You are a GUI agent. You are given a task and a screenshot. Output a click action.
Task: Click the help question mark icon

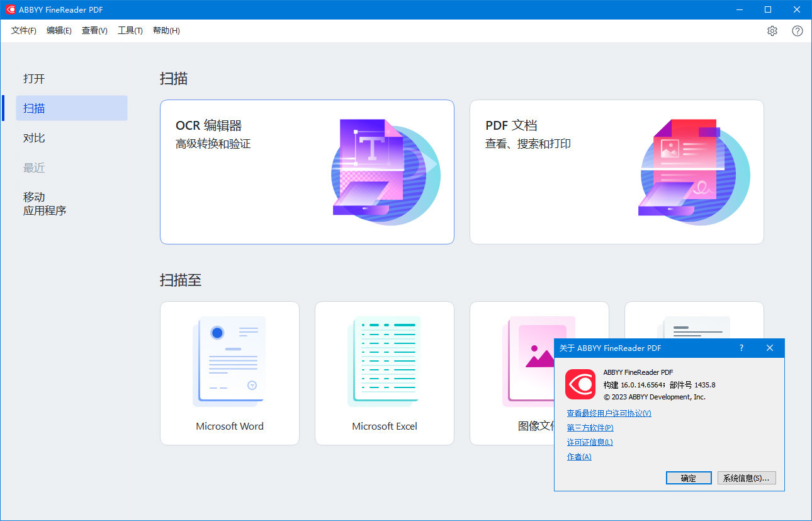[x=798, y=31]
